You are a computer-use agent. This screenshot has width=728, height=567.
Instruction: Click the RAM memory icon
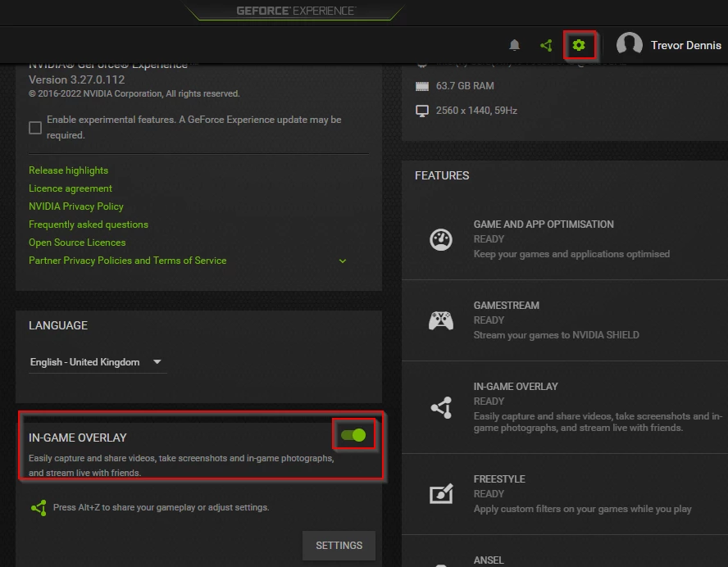(x=422, y=86)
